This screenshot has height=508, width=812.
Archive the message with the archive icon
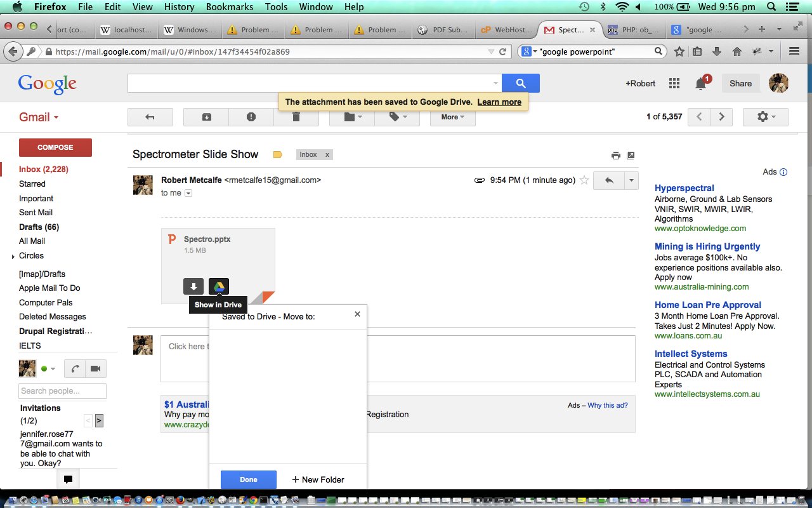[206, 117]
